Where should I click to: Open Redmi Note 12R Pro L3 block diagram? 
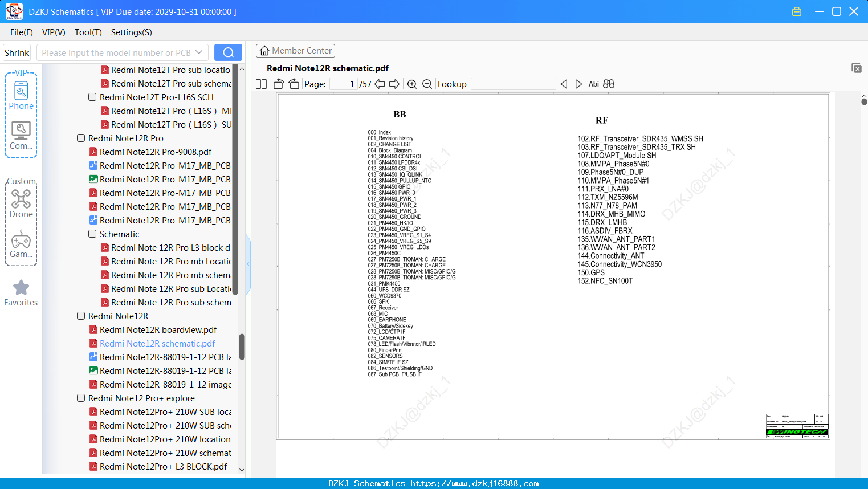[x=166, y=248]
